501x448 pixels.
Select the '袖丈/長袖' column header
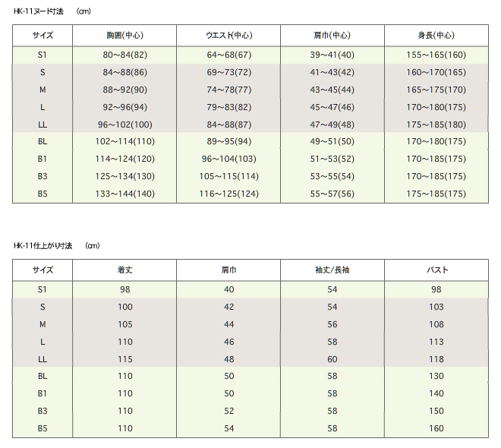pos(332,270)
